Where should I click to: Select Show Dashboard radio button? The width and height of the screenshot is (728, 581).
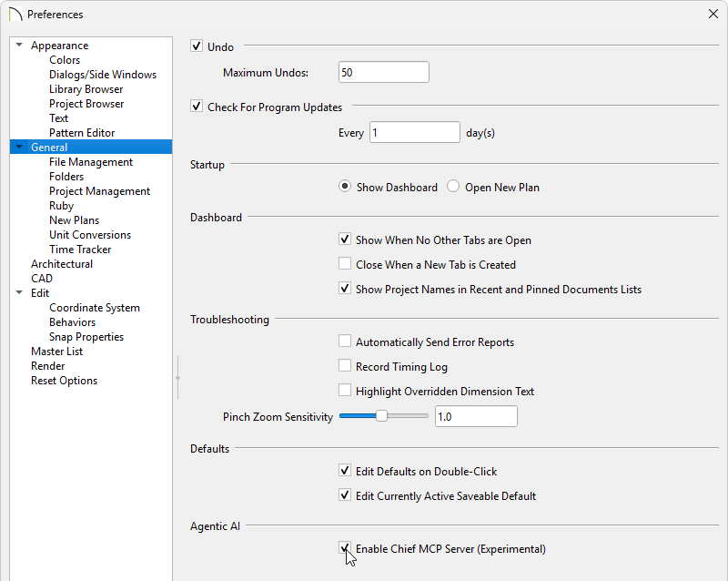coord(345,187)
